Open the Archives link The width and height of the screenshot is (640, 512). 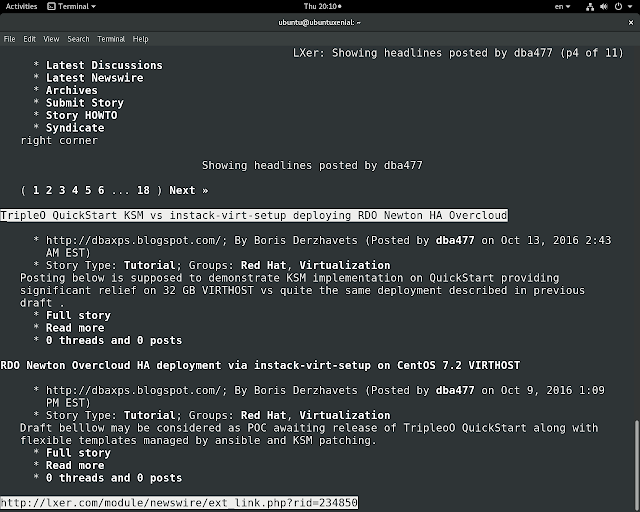[x=72, y=90]
